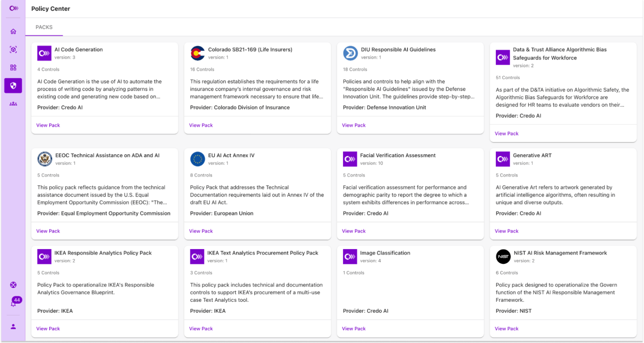Open the dashboard widgets icon in sidebar
Viewport: 644px width, 343px height.
tap(13, 67)
